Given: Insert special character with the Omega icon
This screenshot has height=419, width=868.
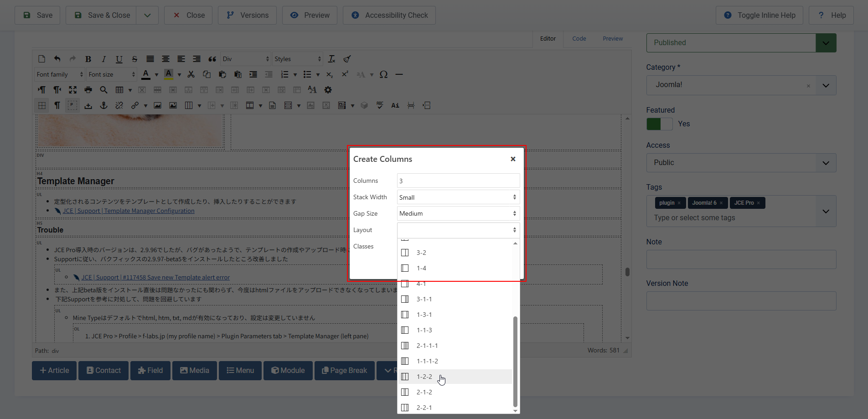Looking at the screenshot, I should point(383,74).
